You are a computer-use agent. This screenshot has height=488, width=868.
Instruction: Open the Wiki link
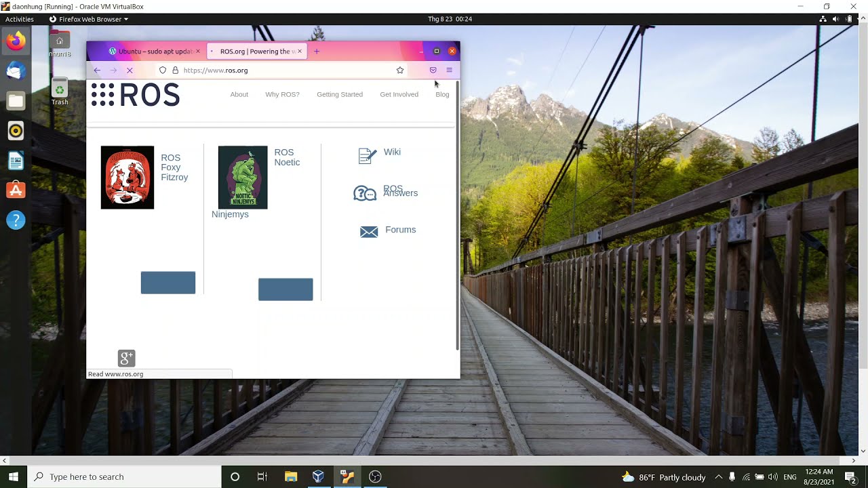392,152
